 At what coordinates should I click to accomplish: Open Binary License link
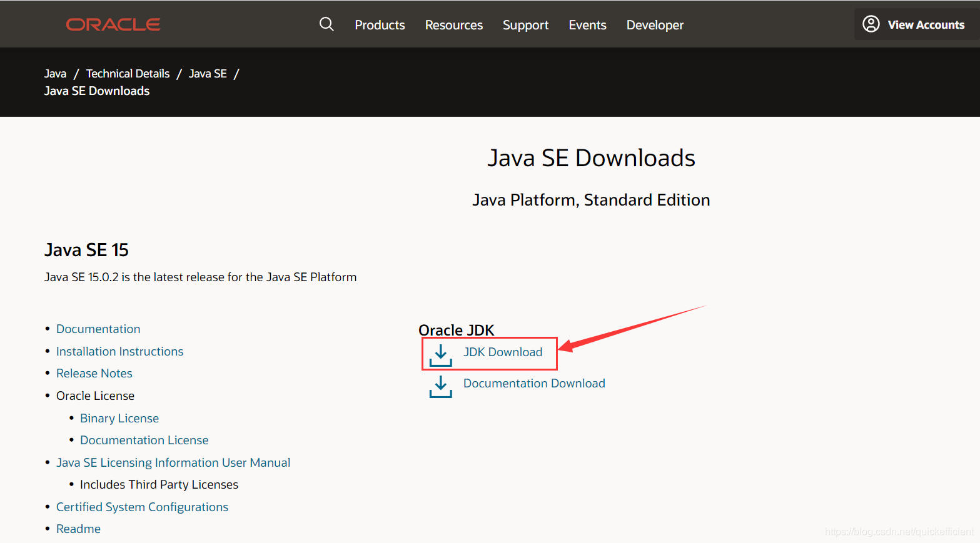point(119,418)
